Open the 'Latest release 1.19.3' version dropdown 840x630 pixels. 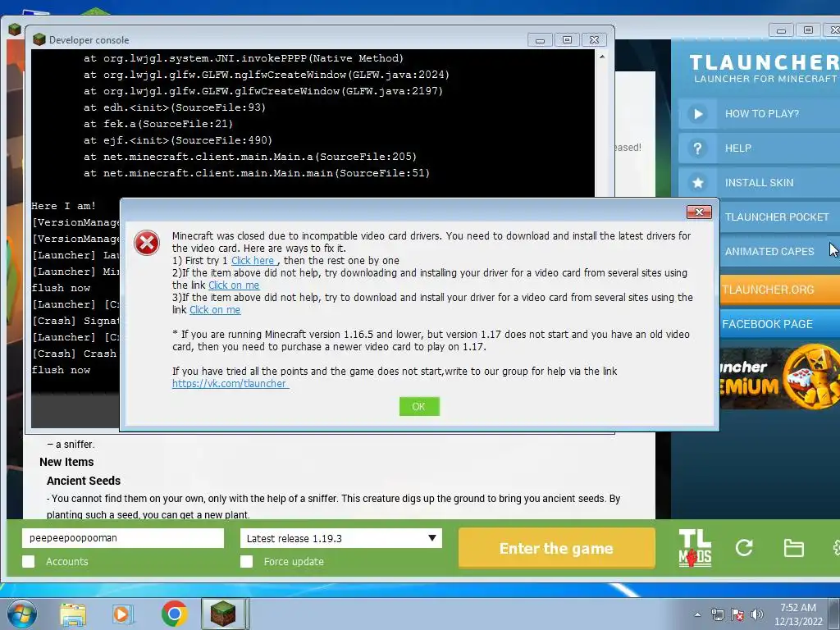pos(341,538)
